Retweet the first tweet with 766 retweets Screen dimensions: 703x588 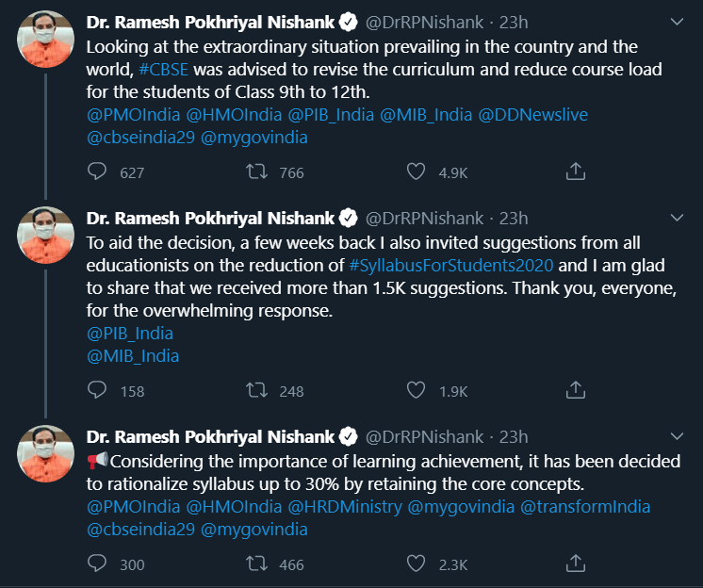(x=255, y=171)
